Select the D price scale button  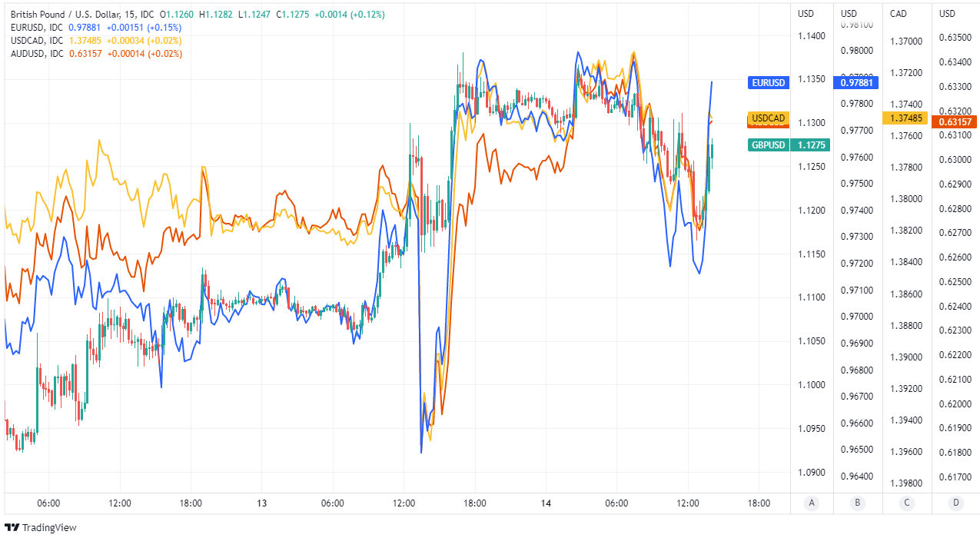tap(955, 503)
